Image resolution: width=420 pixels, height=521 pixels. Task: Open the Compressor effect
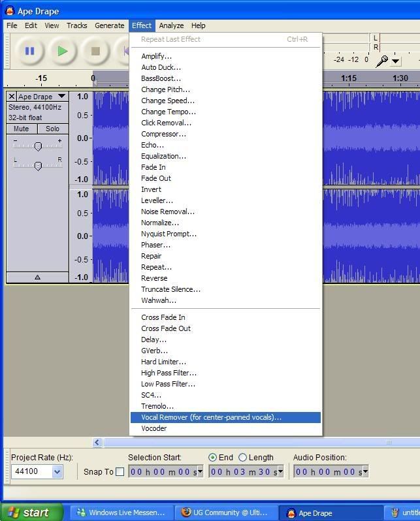pyautogui.click(x=225, y=134)
